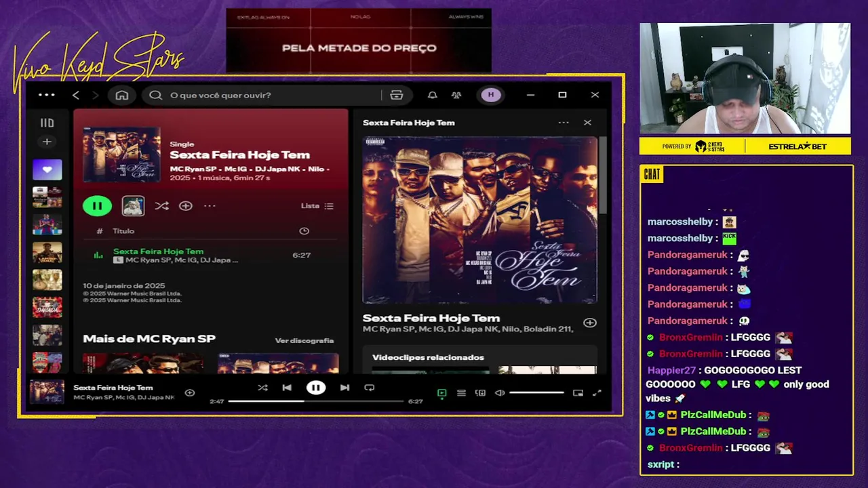The width and height of the screenshot is (868, 488).
Task: Collapse Your Library sidebar icon
Action: [x=47, y=123]
